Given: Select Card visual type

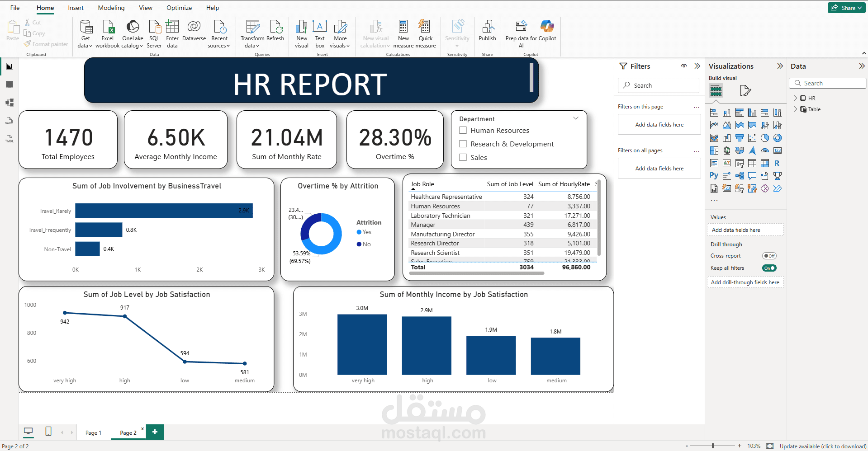Looking at the screenshot, I should coord(778,150).
